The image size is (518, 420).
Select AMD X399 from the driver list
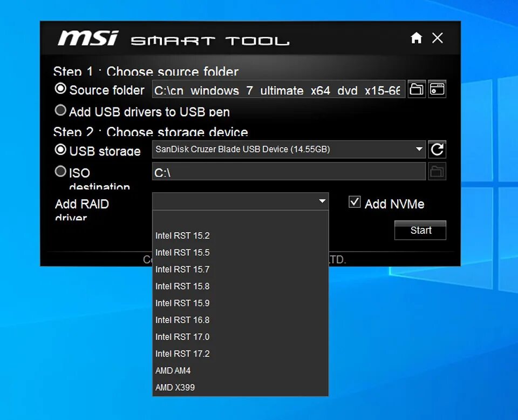coord(175,387)
